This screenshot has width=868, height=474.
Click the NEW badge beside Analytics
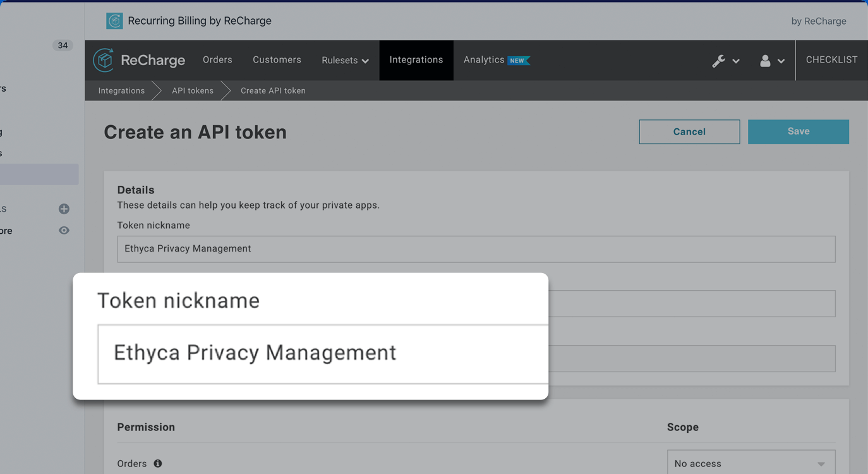[x=518, y=61]
